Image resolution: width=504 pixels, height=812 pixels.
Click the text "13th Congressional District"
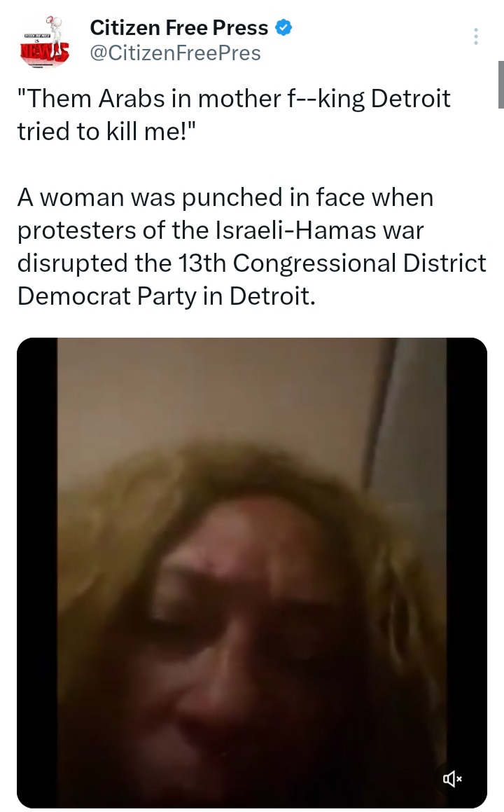pos(331,263)
